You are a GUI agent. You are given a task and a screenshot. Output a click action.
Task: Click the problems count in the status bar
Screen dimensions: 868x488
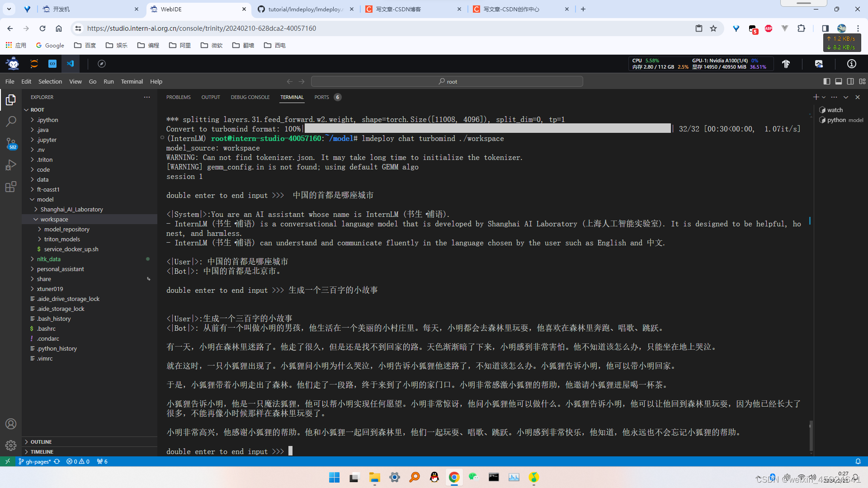(x=77, y=461)
